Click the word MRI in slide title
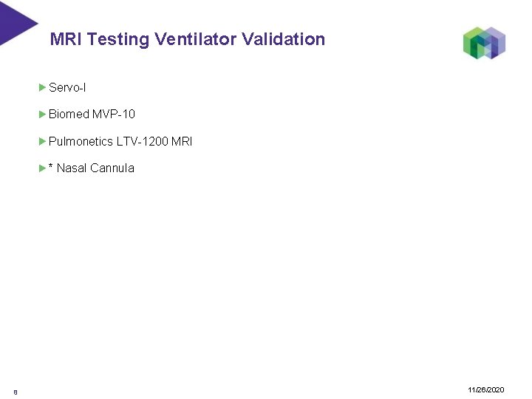Image resolution: width=532 pixels, height=399 pixels. tap(66, 39)
